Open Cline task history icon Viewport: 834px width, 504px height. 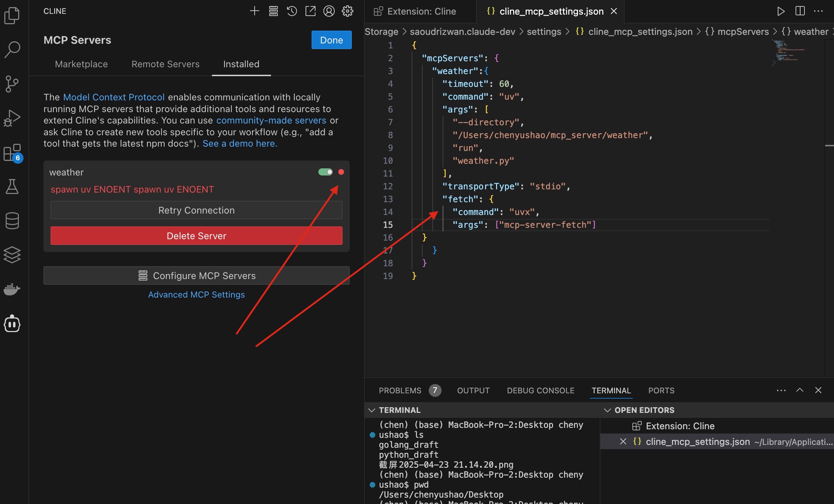pos(292,11)
